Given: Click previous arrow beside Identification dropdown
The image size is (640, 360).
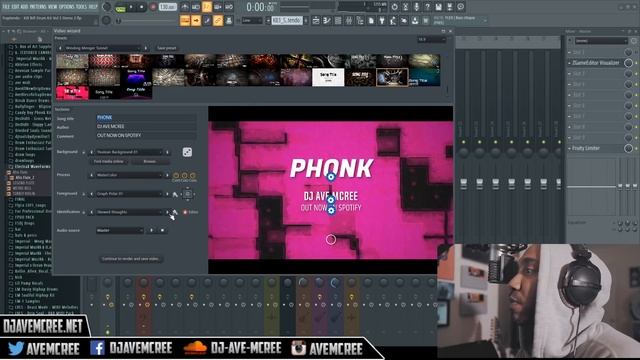Looking at the screenshot, I should [x=91, y=212].
